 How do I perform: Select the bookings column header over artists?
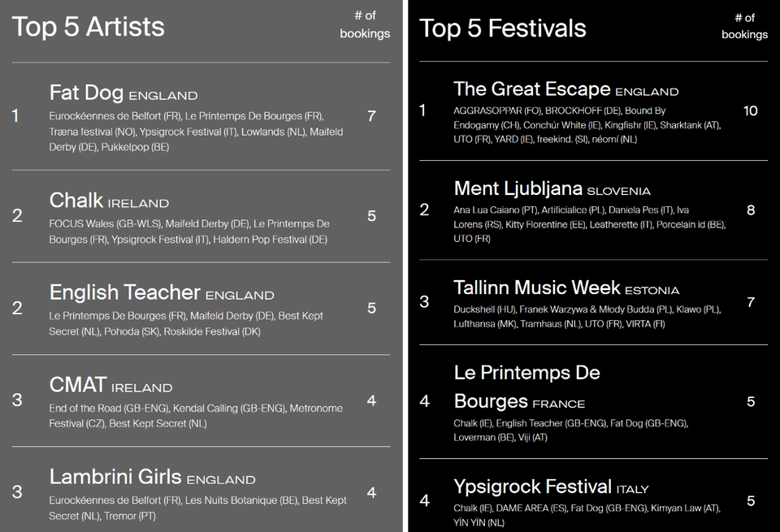365,25
